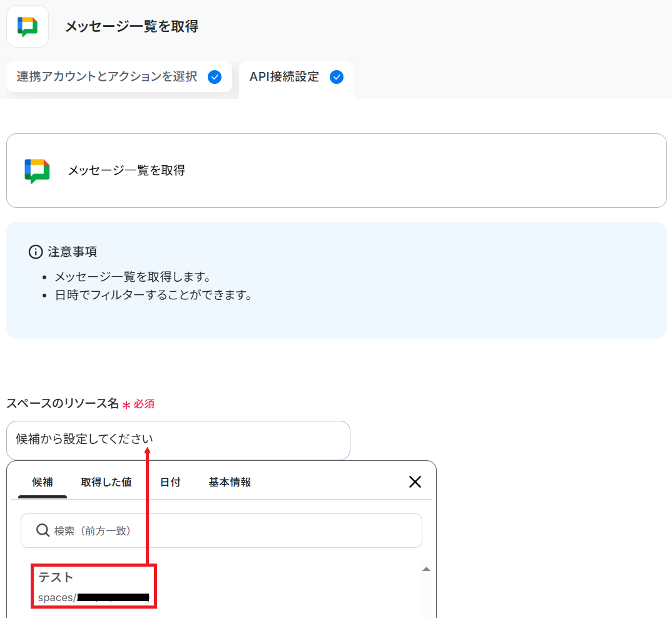
Task: Click the Google Chat icon inside the action card
Action: click(37, 170)
